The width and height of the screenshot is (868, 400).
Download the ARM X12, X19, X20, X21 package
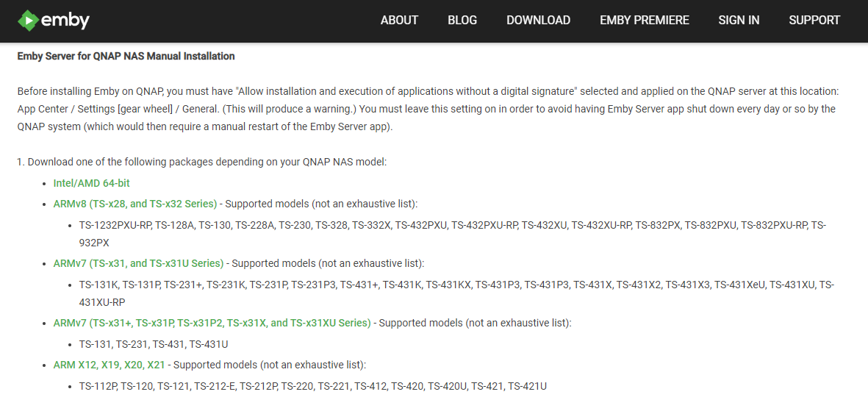(110, 365)
